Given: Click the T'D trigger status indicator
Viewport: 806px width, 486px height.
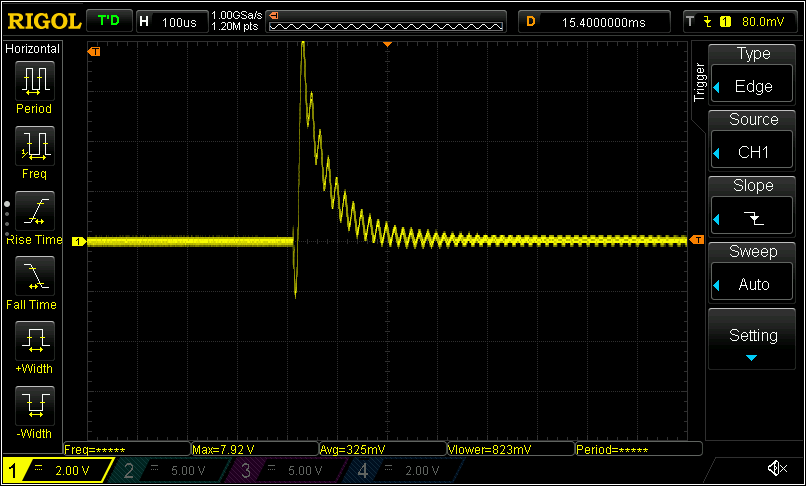Looking at the screenshot, I should 109,21.
